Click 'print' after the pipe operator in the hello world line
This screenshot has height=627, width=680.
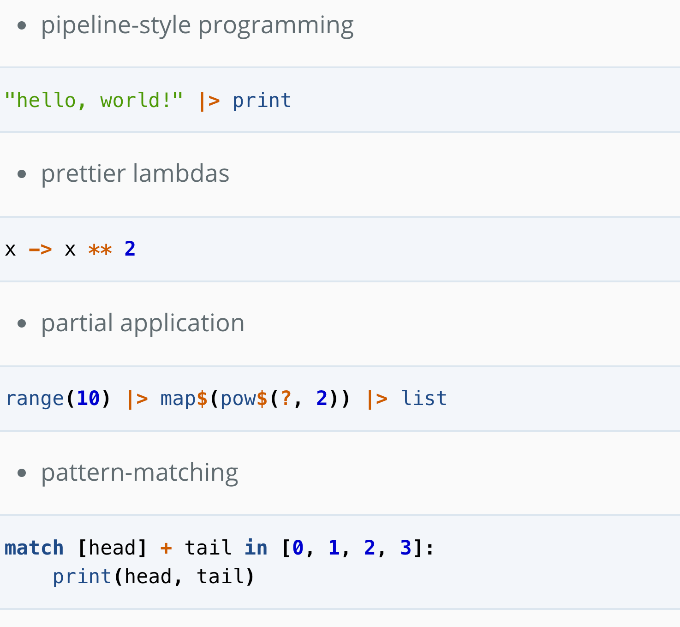[x=262, y=101]
